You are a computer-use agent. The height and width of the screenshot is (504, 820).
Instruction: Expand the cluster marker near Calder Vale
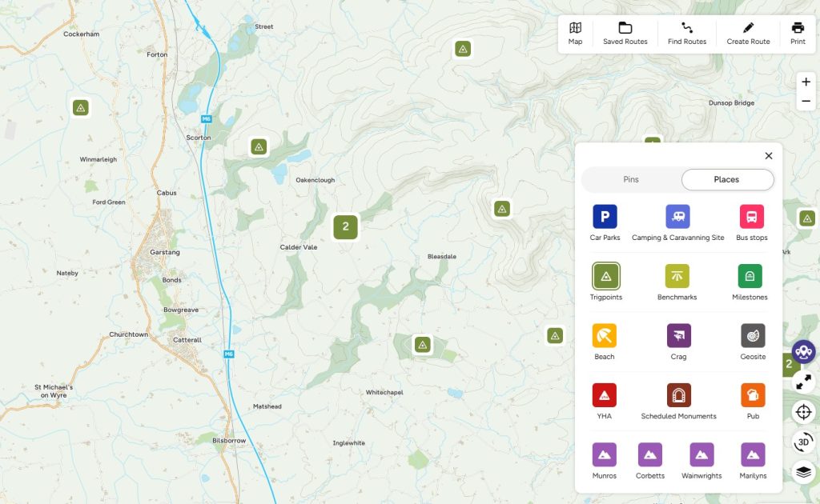pos(345,227)
